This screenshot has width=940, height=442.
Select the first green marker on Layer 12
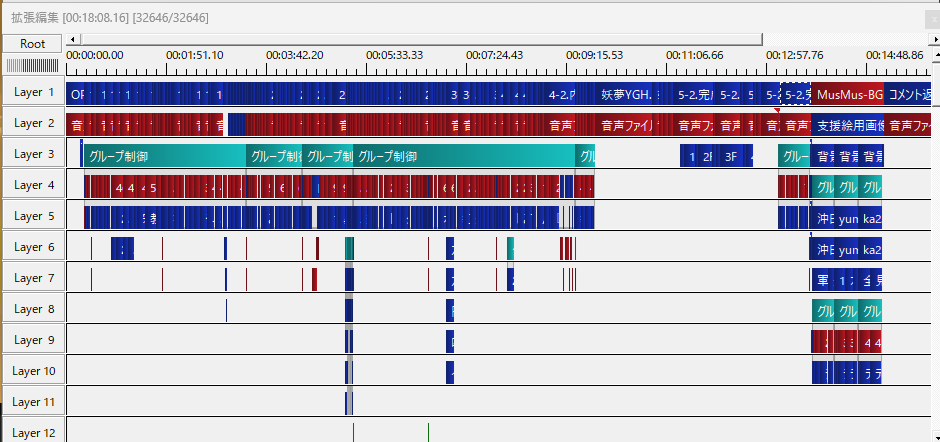click(x=353, y=432)
